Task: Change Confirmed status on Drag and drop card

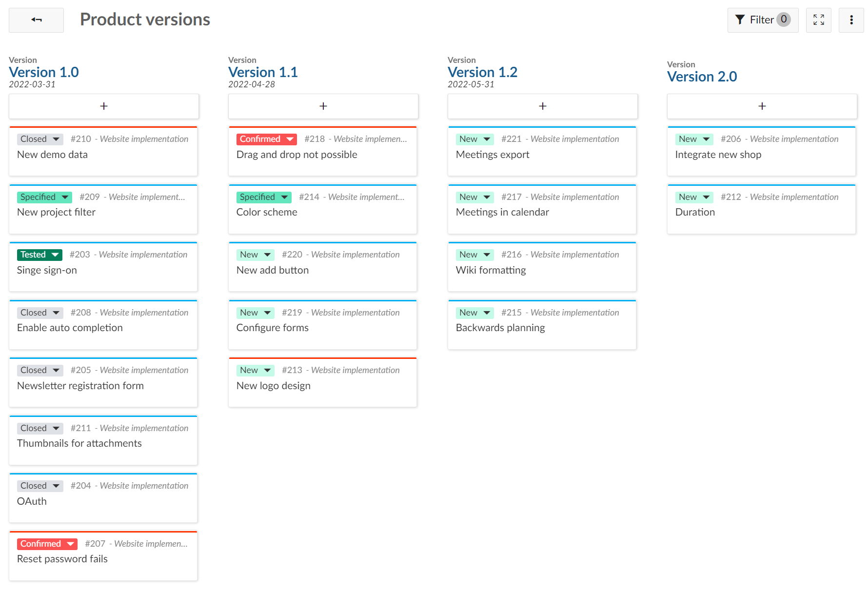Action: [x=266, y=139]
